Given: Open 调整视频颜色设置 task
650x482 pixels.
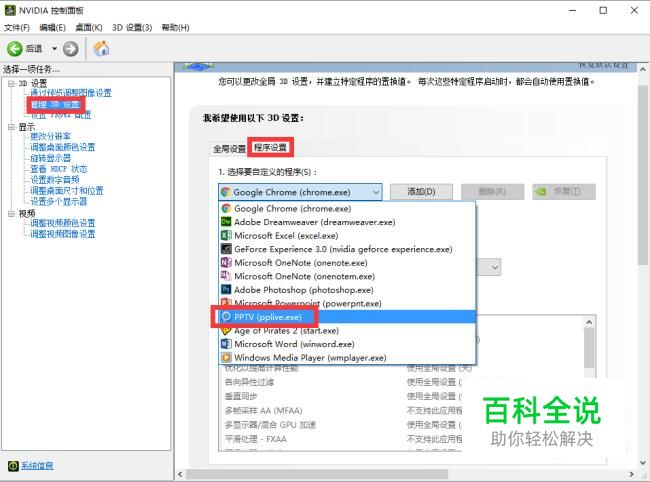Looking at the screenshot, I should [x=63, y=223].
